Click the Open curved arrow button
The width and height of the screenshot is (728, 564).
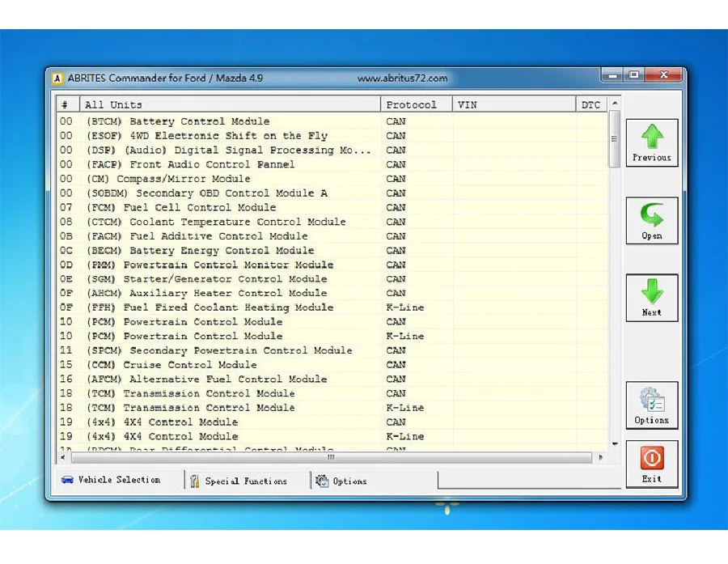(x=652, y=221)
